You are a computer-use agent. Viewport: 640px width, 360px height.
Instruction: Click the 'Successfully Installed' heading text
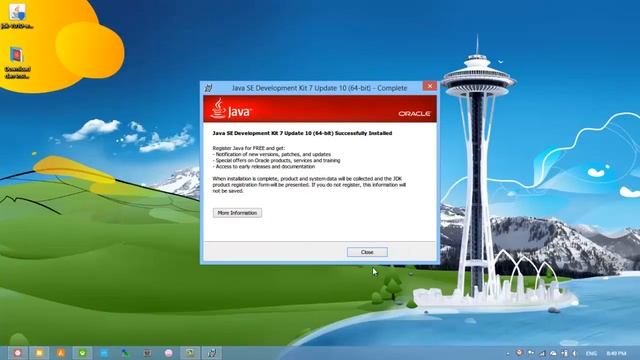click(302, 133)
